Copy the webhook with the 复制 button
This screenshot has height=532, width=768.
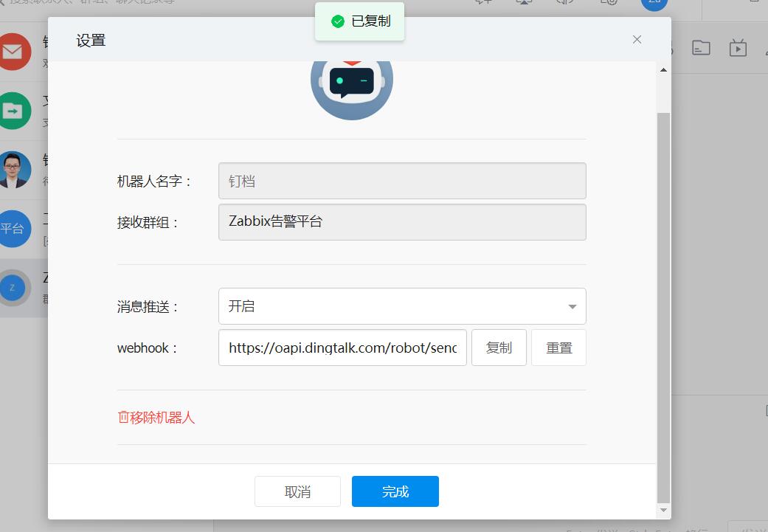499,348
